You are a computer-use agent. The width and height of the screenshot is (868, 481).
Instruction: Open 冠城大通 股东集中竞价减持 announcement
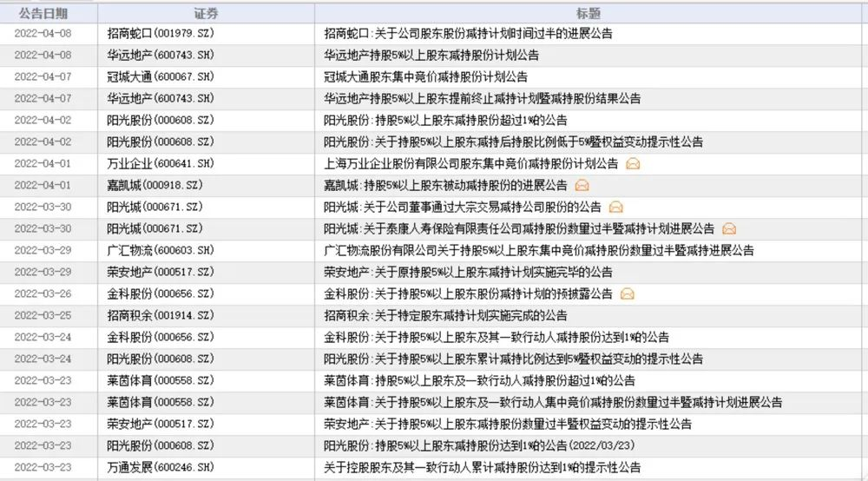pos(425,77)
